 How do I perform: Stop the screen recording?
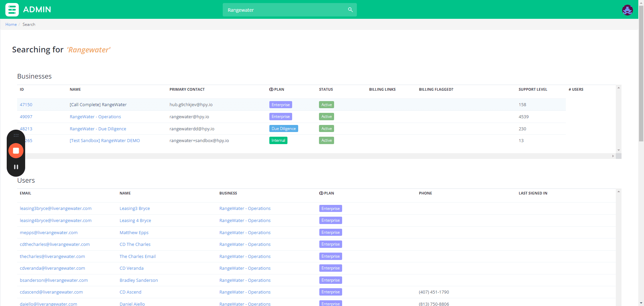pos(16,150)
